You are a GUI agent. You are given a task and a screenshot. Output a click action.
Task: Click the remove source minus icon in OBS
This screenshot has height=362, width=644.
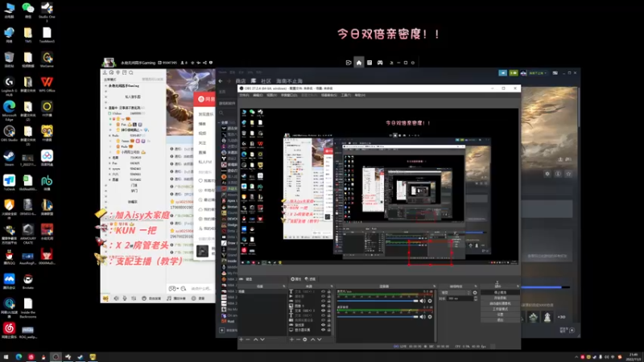[298, 339]
